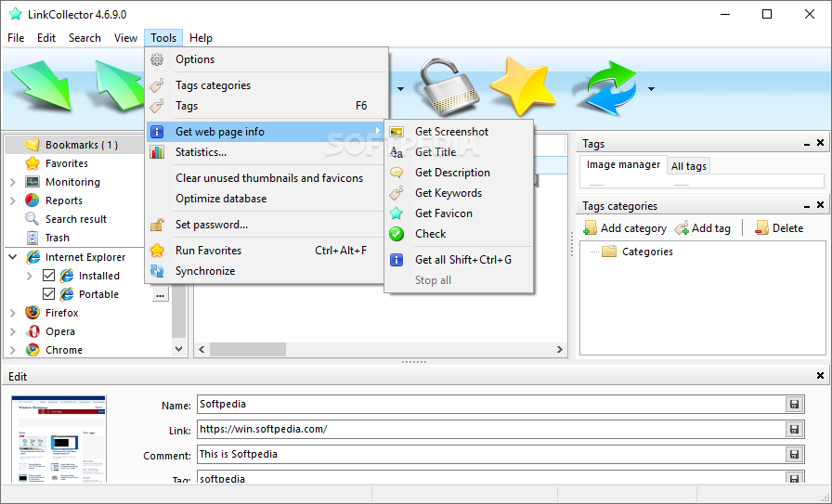Choose Synchronize in the Tools menu
The image size is (832, 504).
pos(266,271)
